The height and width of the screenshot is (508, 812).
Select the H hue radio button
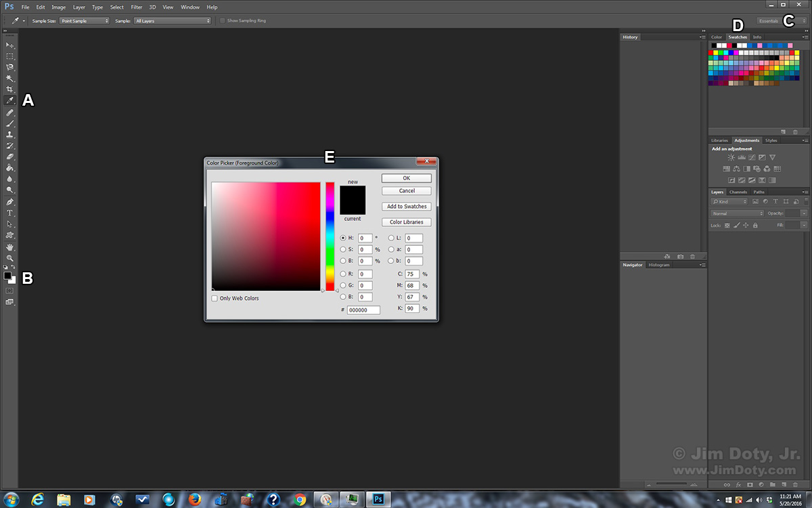(343, 238)
